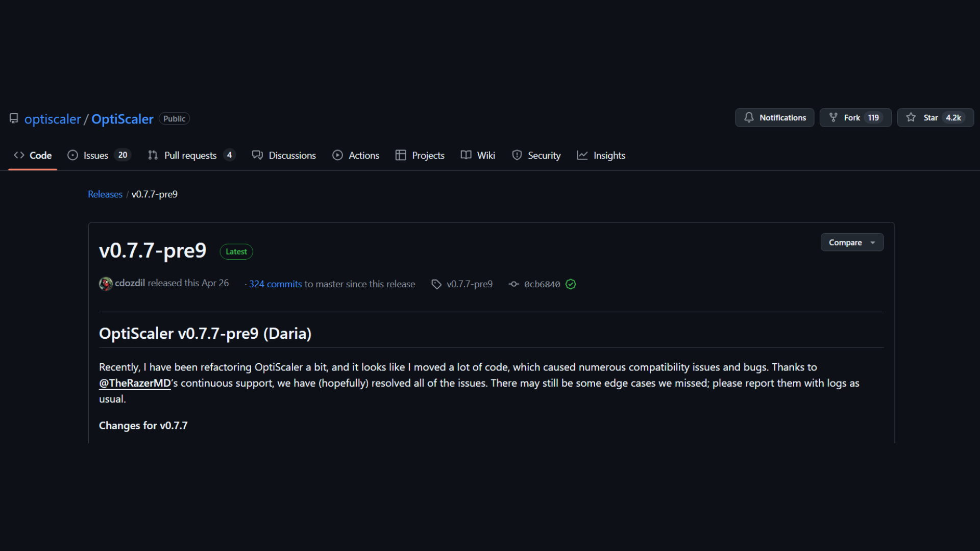Image resolution: width=980 pixels, height=551 pixels.
Task: Open the v0.7.7-pre9 tag link
Action: click(x=470, y=284)
